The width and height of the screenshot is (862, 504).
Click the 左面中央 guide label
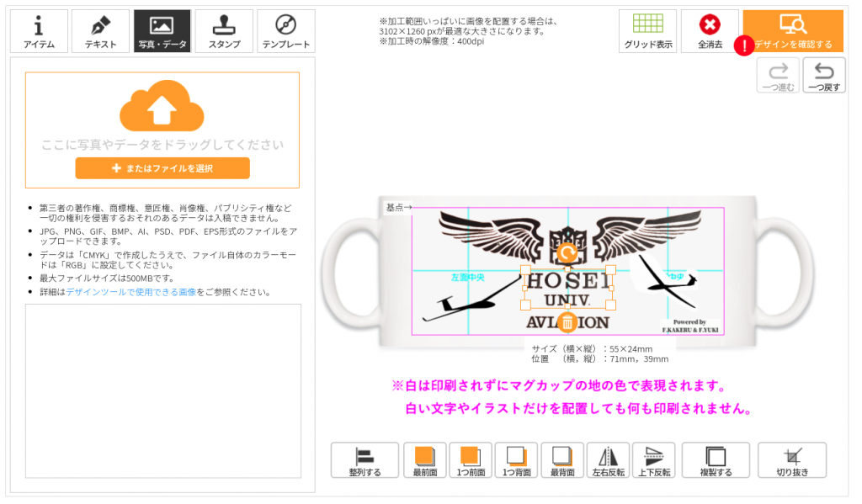[468, 278]
